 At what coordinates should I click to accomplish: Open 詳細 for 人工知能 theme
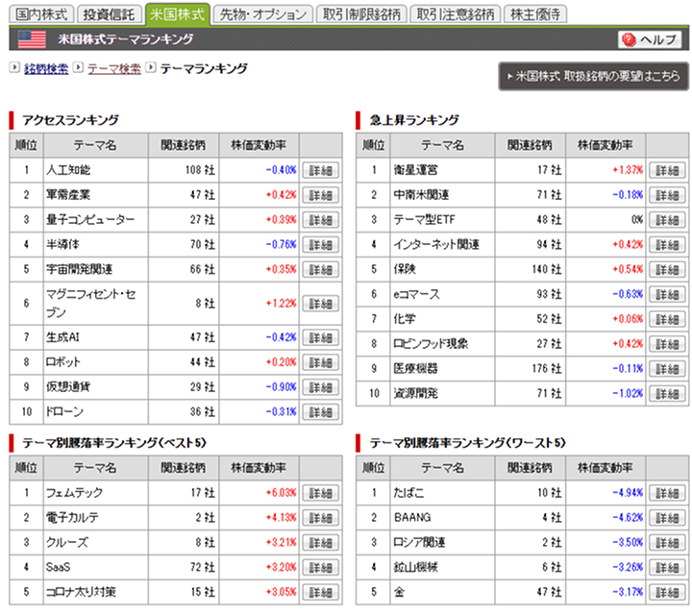[x=321, y=170]
